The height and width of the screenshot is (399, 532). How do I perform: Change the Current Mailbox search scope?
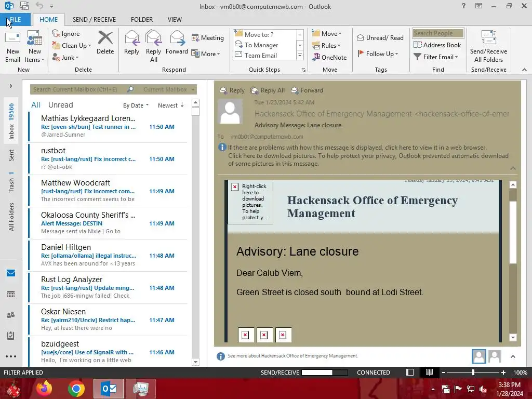pyautogui.click(x=169, y=89)
